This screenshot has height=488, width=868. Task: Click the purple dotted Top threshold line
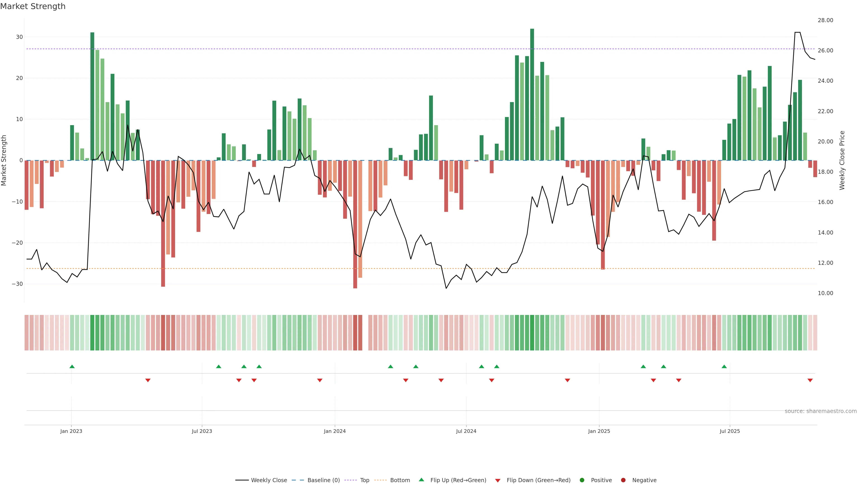click(x=337, y=49)
